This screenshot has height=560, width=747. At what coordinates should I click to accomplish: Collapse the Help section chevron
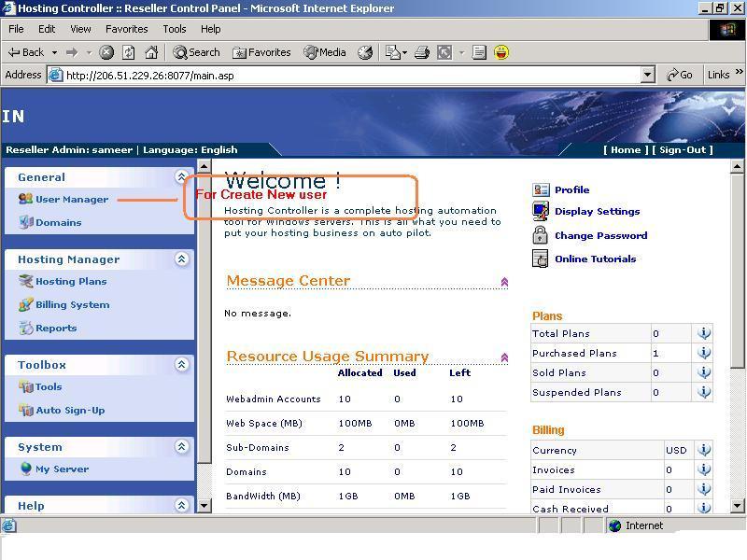point(181,505)
